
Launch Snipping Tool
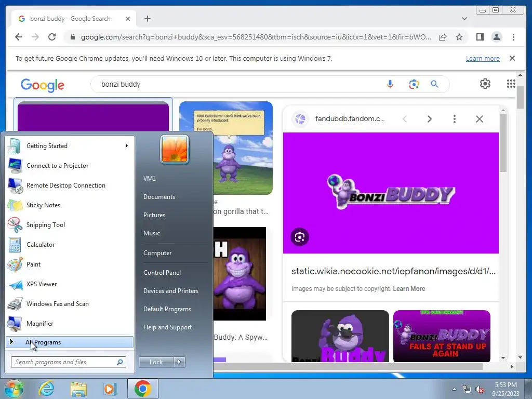(x=70, y=224)
